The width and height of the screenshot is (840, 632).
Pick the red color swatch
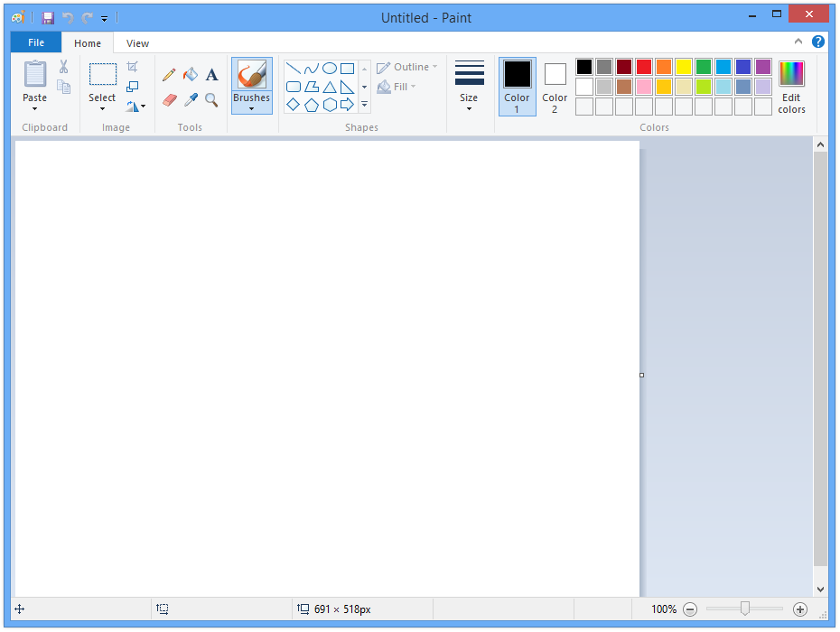(643, 67)
